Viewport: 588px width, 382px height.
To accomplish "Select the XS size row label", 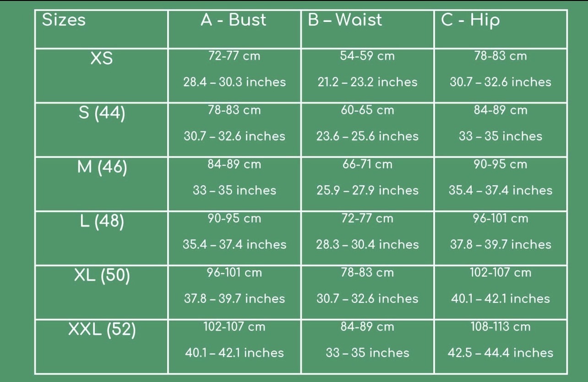I will tap(102, 59).
